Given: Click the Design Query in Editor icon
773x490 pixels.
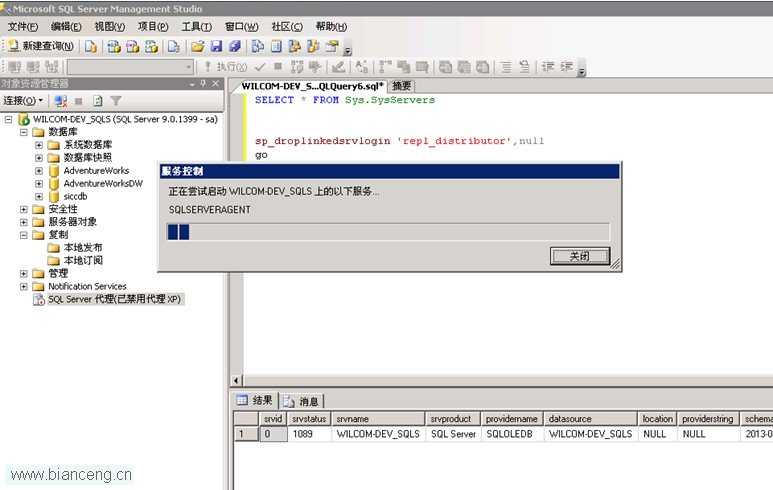Looking at the screenshot, I should [x=338, y=67].
